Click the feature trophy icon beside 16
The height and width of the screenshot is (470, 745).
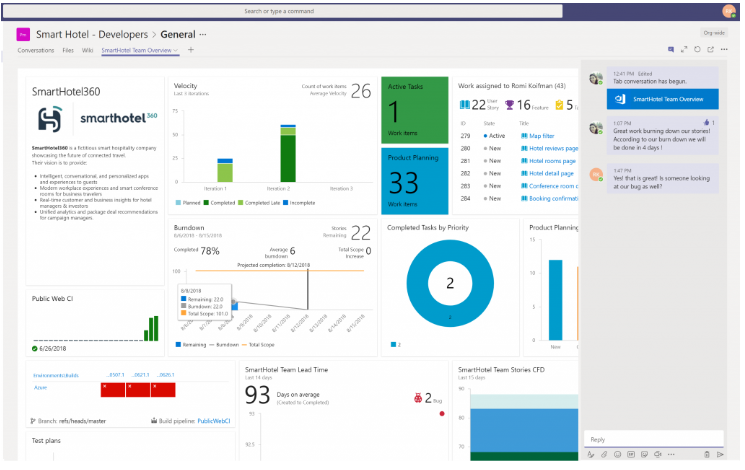(x=509, y=105)
